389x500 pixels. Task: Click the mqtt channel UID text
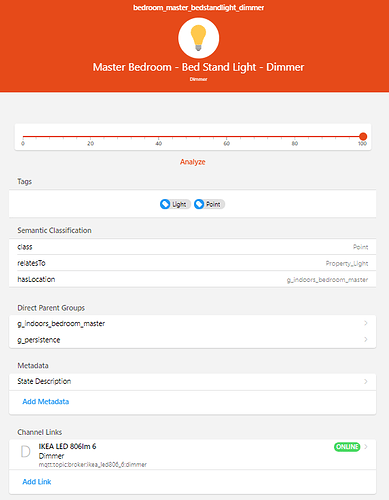93,464
